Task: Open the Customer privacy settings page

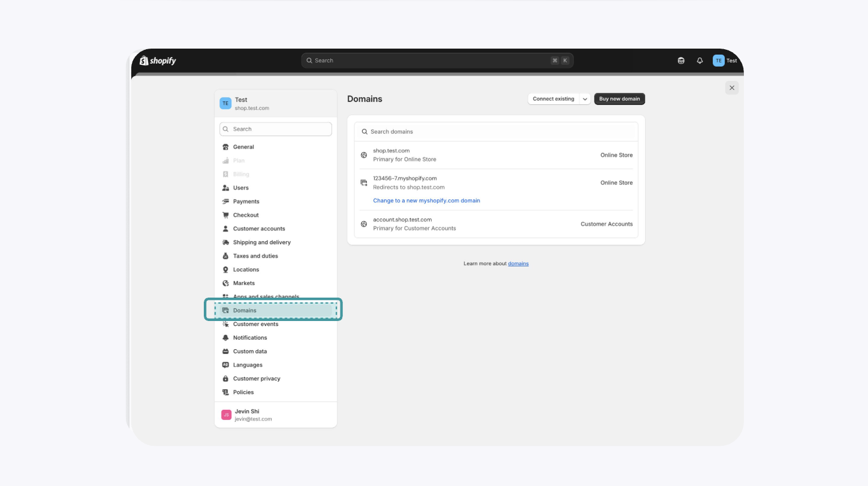Action: 257,379
